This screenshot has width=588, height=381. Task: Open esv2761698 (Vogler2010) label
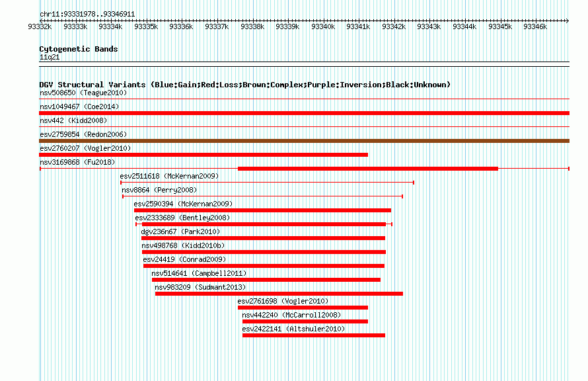(283, 301)
